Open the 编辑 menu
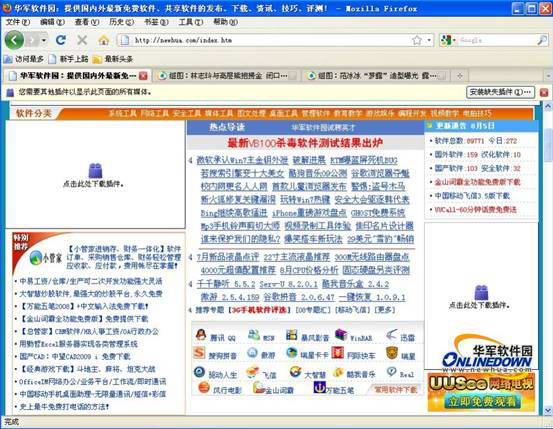Image resolution: width=553 pixels, height=429 pixels. pos(52,22)
